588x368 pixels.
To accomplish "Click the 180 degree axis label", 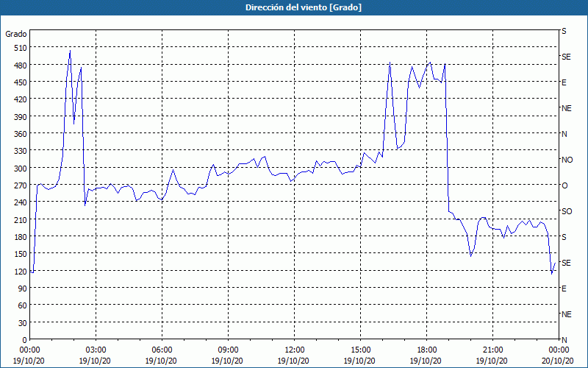I will (21, 236).
